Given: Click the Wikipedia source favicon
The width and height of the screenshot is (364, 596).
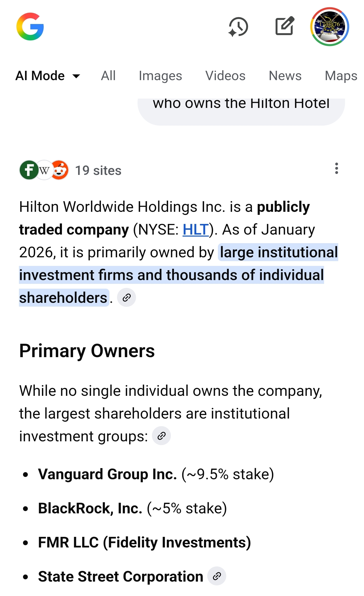Looking at the screenshot, I should coord(44,170).
